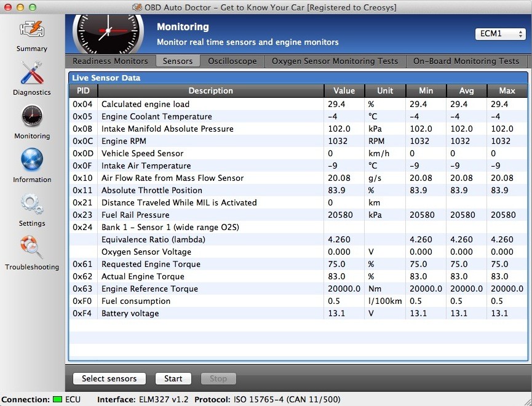Click the Value column header
The image size is (532, 406).
tap(344, 90)
